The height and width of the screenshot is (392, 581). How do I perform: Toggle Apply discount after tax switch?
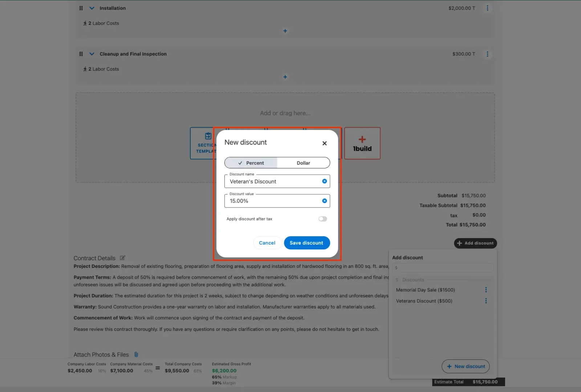pos(322,219)
